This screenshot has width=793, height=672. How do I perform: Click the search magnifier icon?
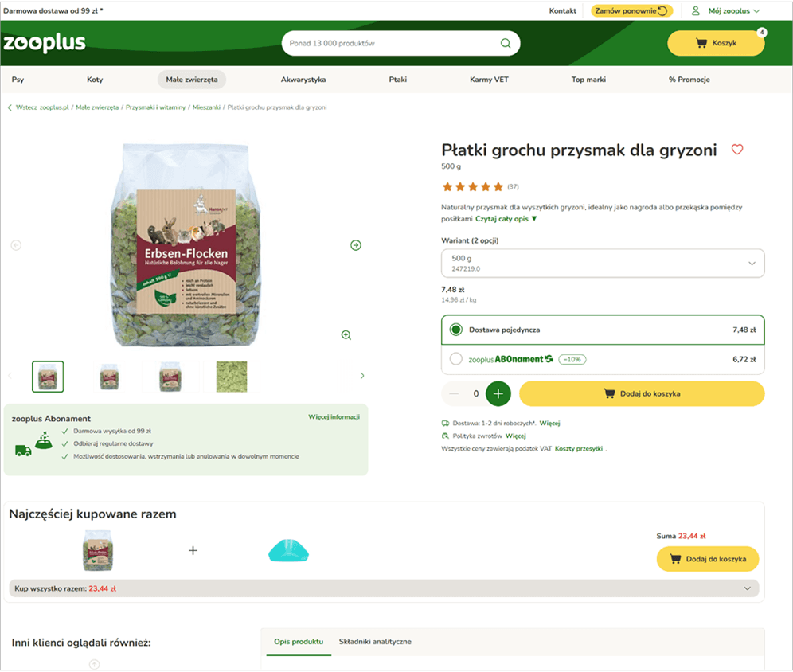(506, 44)
